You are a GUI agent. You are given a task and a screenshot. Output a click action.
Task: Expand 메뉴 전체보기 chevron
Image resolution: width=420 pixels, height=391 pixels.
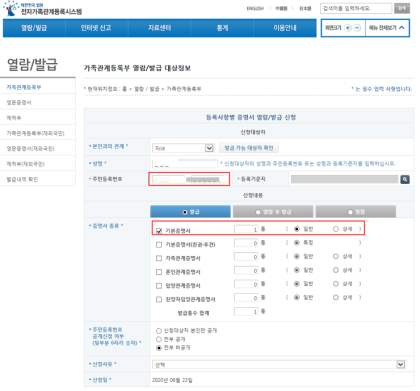pyautogui.click(x=402, y=28)
